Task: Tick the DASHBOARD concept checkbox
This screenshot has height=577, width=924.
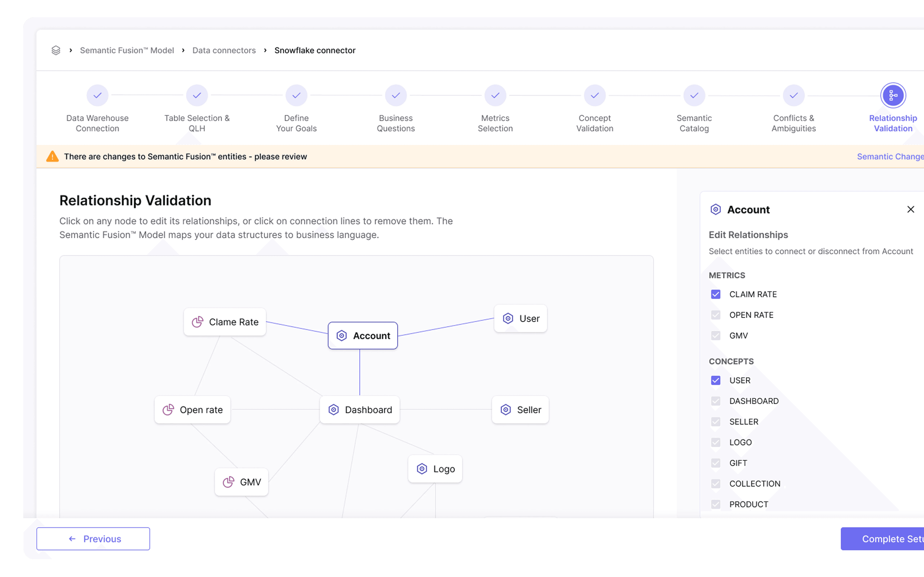Action: click(715, 401)
